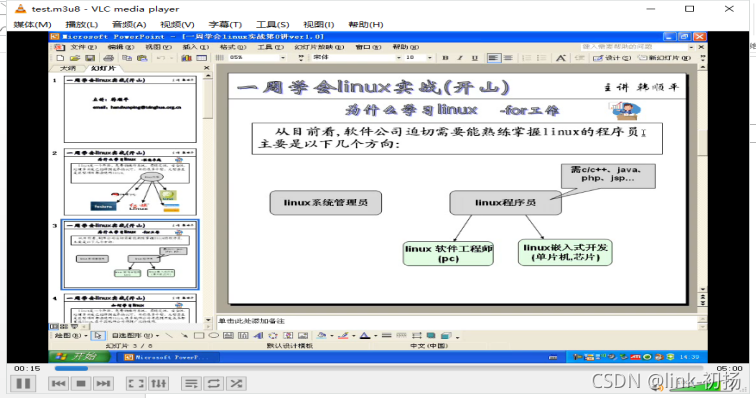The height and width of the screenshot is (399, 756).
Task: Toggle bullet list in PowerPoint
Action: click(541, 58)
